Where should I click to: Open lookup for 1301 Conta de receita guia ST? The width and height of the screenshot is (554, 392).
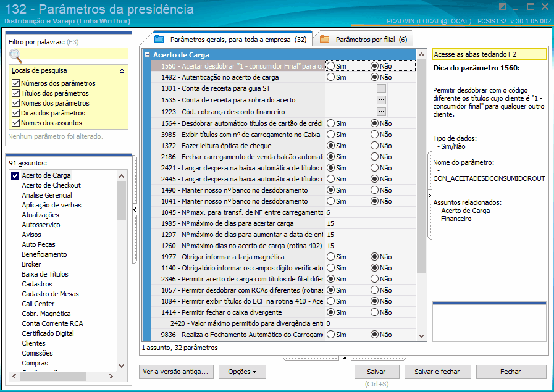(x=381, y=88)
